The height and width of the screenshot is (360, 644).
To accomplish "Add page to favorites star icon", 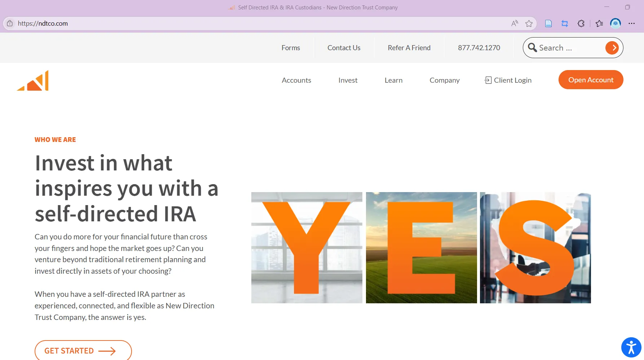I will 529,23.
